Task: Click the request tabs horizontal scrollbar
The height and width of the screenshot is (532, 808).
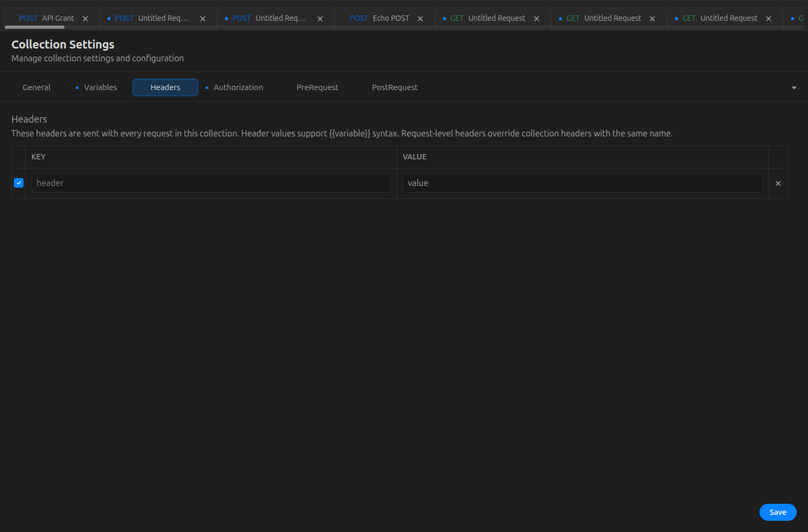Action: pos(35,27)
